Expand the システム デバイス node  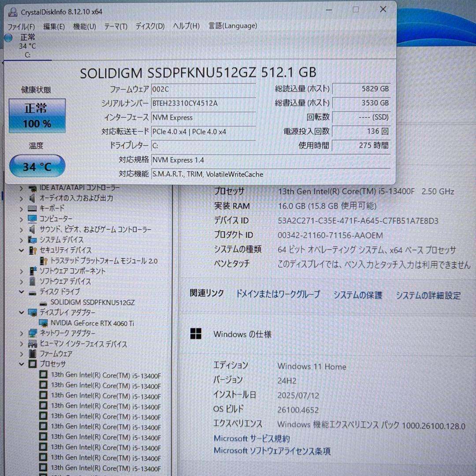(21, 240)
